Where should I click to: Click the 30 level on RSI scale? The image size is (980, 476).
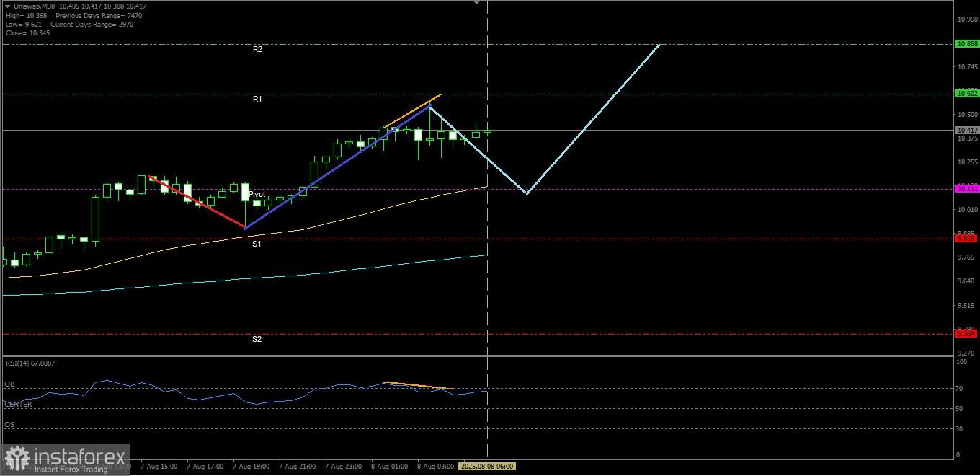click(x=960, y=429)
